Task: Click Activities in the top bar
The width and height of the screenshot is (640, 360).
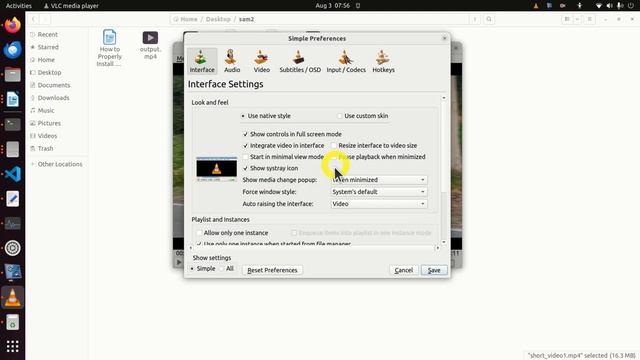Action: point(19,6)
